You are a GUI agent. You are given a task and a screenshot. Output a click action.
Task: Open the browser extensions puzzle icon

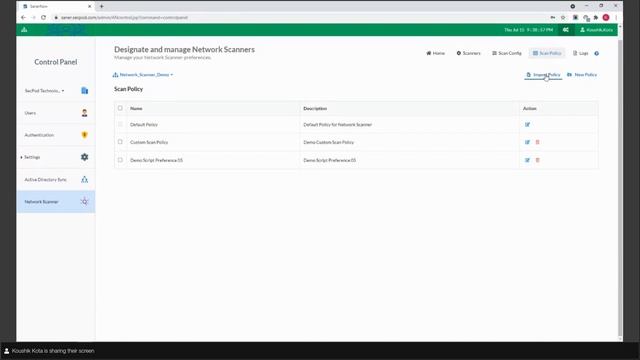point(596,18)
